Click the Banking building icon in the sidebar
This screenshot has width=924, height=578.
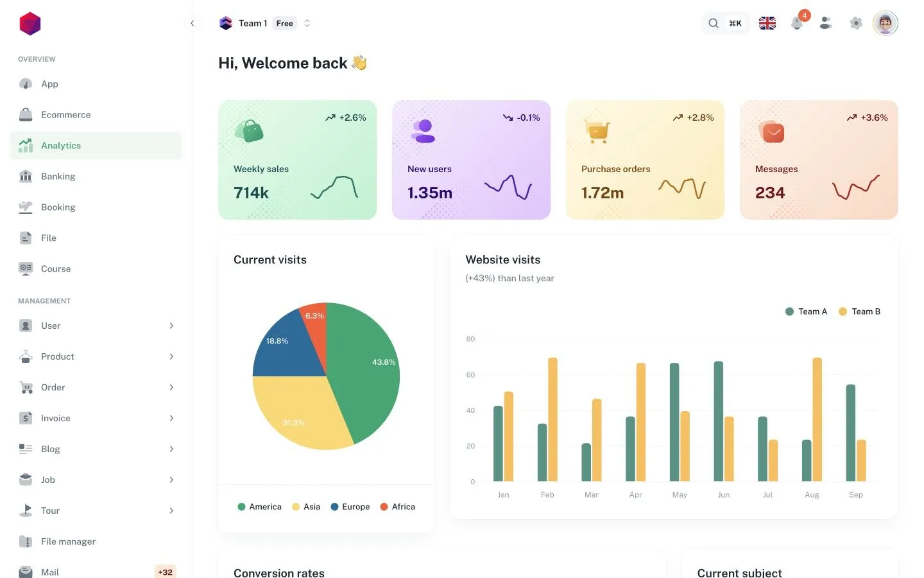pos(26,176)
